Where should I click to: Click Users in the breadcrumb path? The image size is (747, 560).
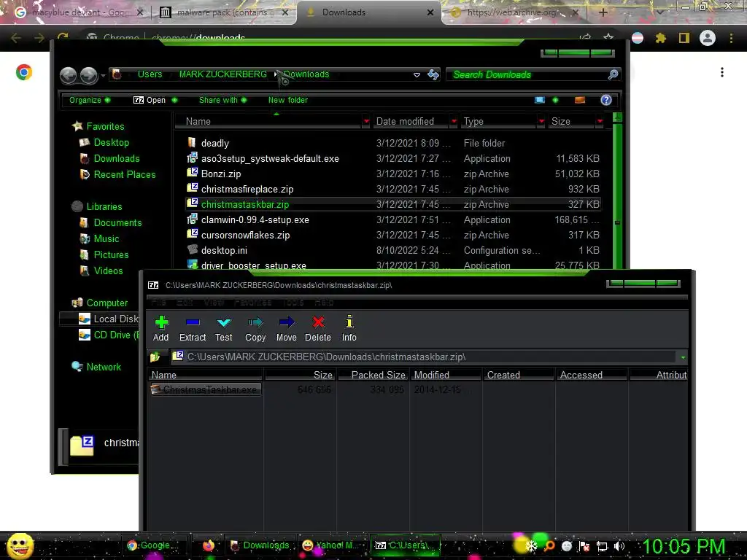(150, 74)
